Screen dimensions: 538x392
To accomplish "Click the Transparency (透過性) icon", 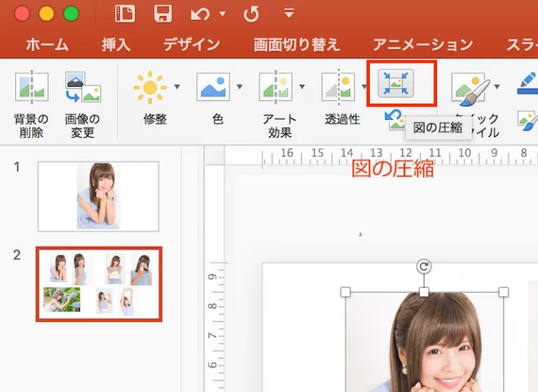I will pyautogui.click(x=338, y=87).
